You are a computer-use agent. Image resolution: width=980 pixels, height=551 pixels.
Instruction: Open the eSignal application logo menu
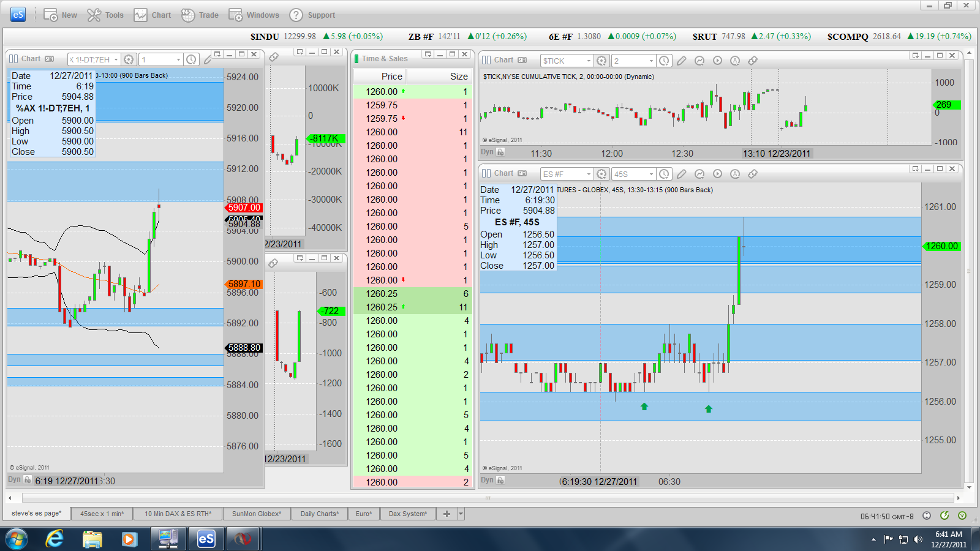tap(18, 15)
